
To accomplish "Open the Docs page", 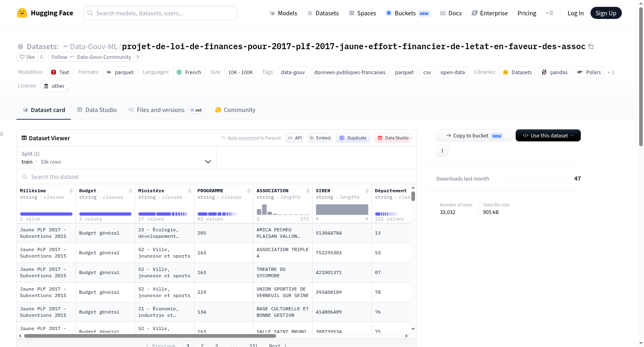I will pos(450,13).
